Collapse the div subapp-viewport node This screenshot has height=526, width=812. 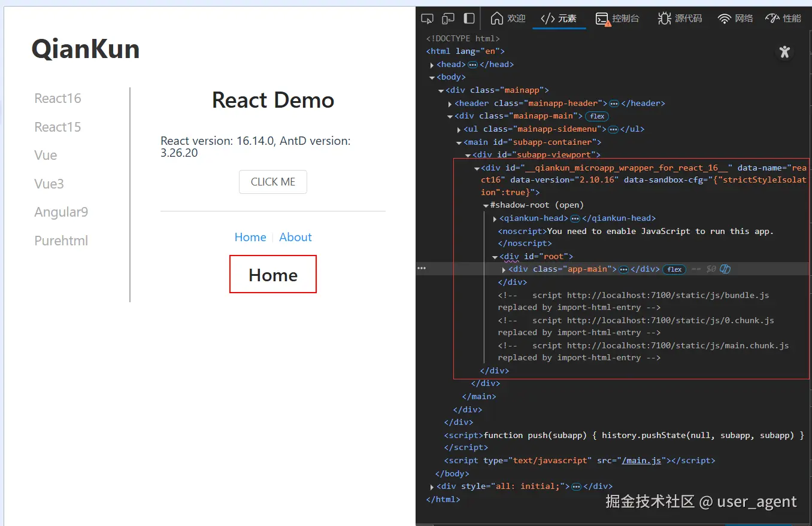(x=468, y=155)
